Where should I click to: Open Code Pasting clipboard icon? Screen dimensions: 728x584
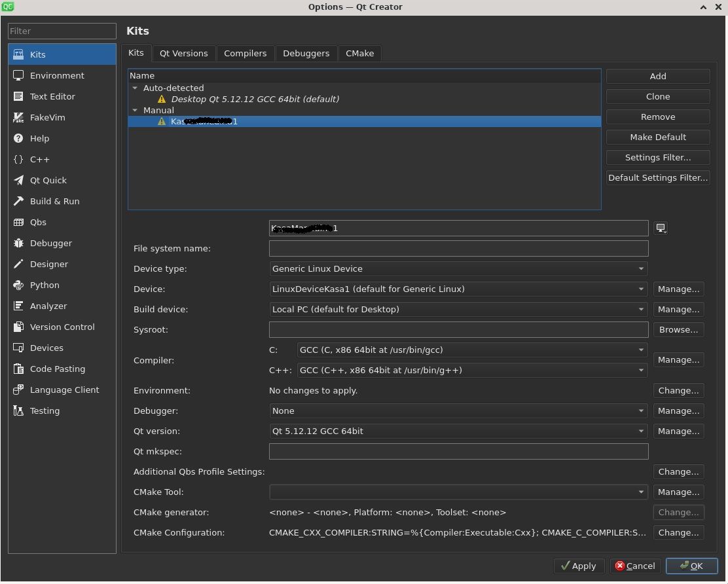point(18,369)
